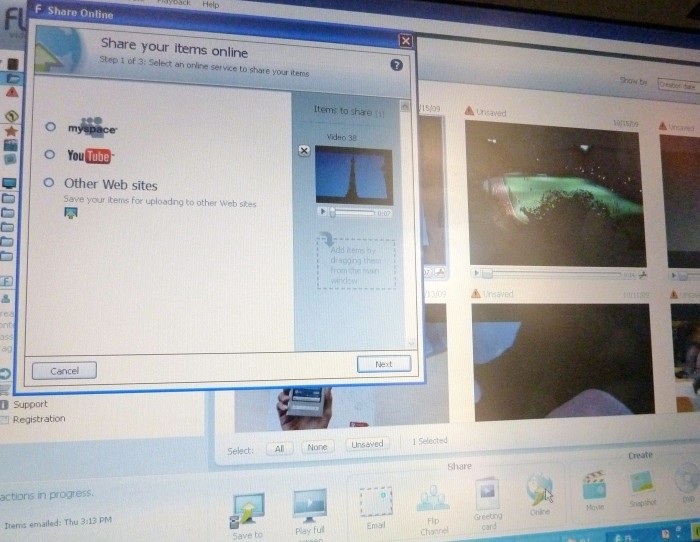This screenshot has width=700, height=542.
Task: Open the Show by Creation date dropdown
Action: click(676, 85)
